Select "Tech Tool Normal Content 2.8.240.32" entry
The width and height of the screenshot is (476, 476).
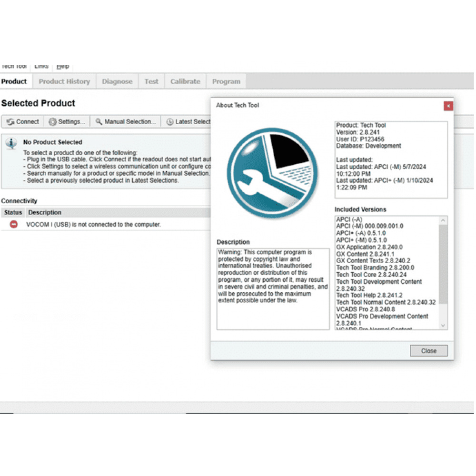pyautogui.click(x=386, y=302)
